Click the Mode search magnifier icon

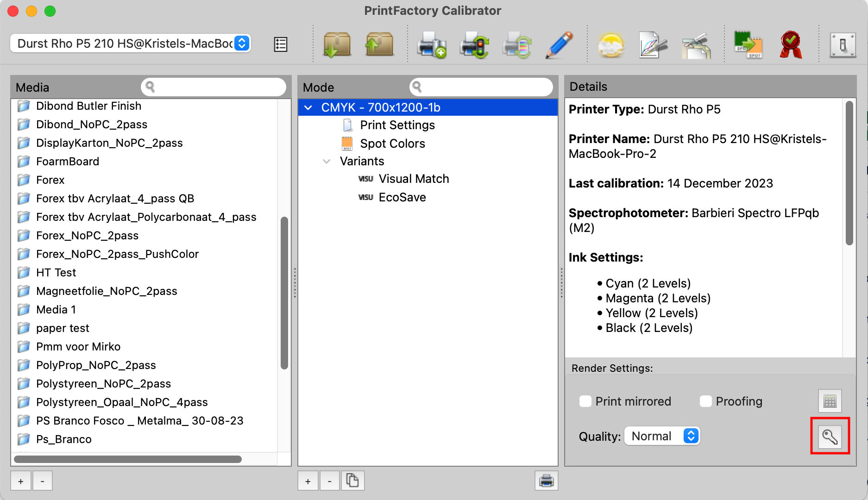[417, 87]
